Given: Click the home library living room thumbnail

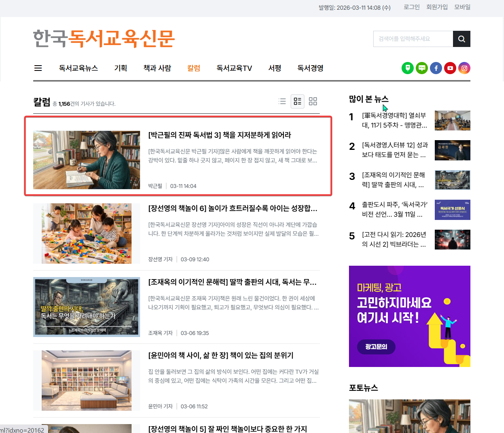Looking at the screenshot, I should (87, 380).
